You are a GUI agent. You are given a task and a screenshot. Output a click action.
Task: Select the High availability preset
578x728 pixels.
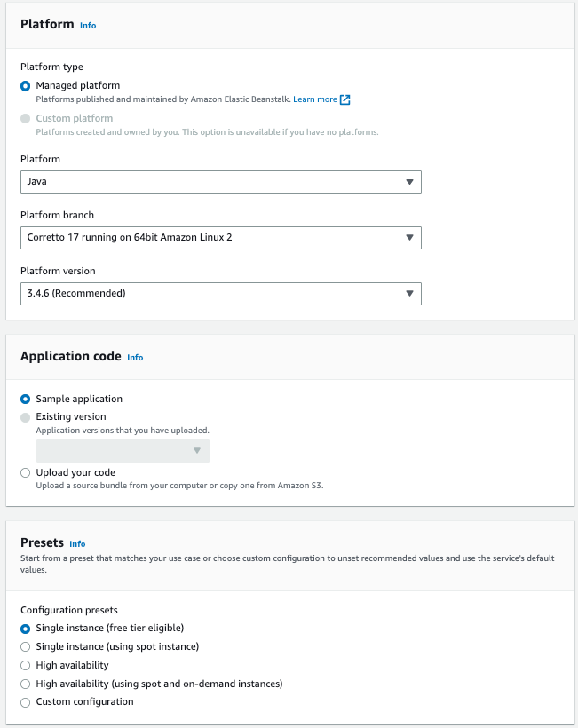pyautogui.click(x=26, y=666)
